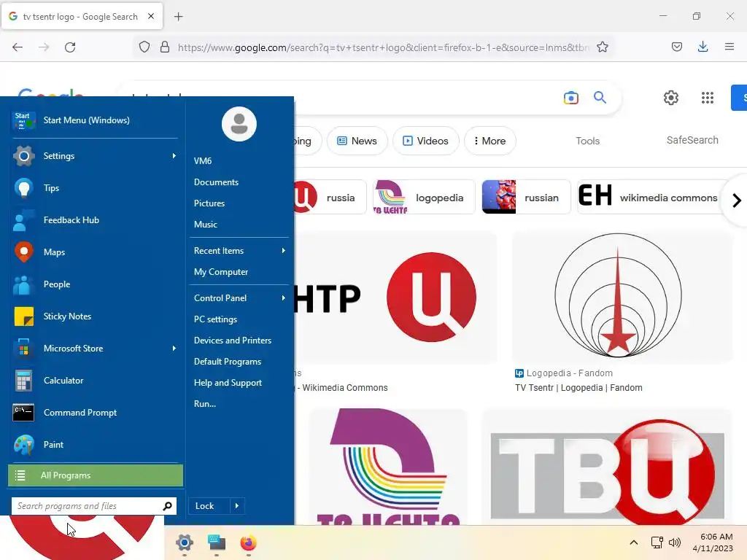Open Help and Support
Image resolution: width=747 pixels, height=560 pixels.
tap(228, 383)
